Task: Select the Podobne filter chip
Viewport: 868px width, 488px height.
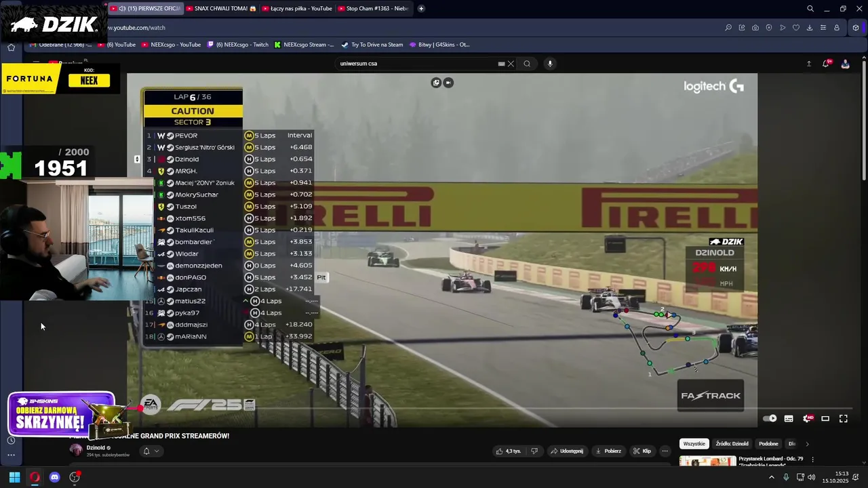Action: click(x=768, y=444)
